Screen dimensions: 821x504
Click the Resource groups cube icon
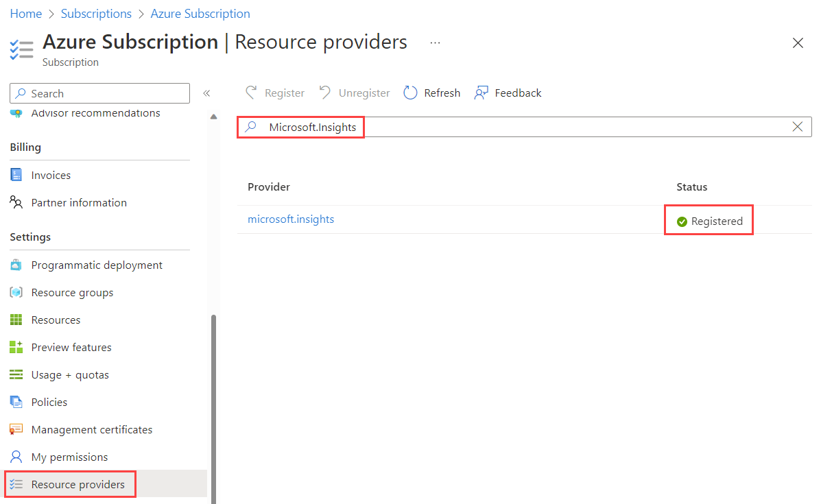pos(16,293)
